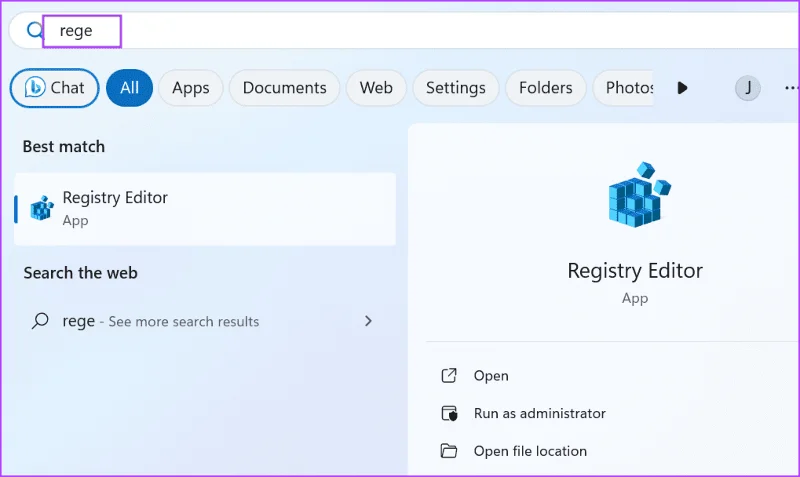The width and height of the screenshot is (800, 477).
Task: Click the large Registry Editor icon
Action: [x=639, y=194]
